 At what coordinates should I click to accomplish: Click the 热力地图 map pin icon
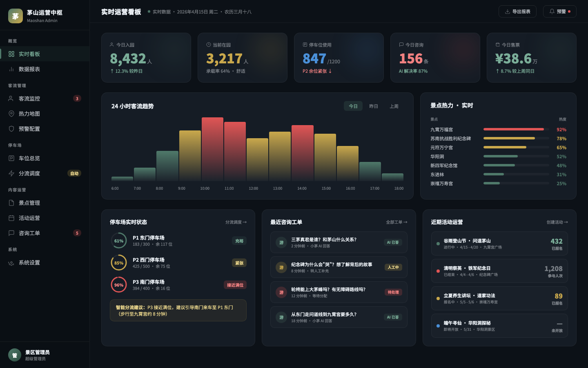[x=11, y=114]
